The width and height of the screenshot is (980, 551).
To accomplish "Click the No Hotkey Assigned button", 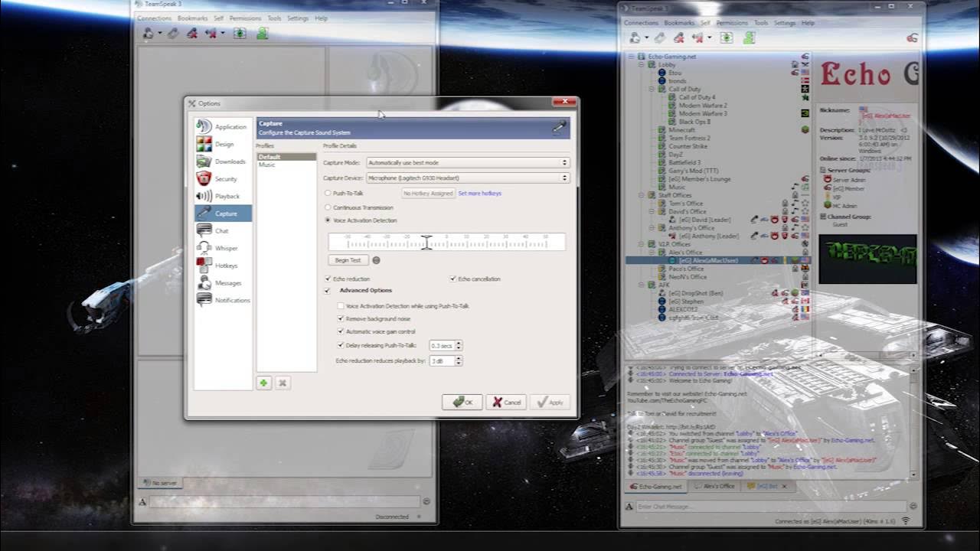I will pyautogui.click(x=428, y=194).
